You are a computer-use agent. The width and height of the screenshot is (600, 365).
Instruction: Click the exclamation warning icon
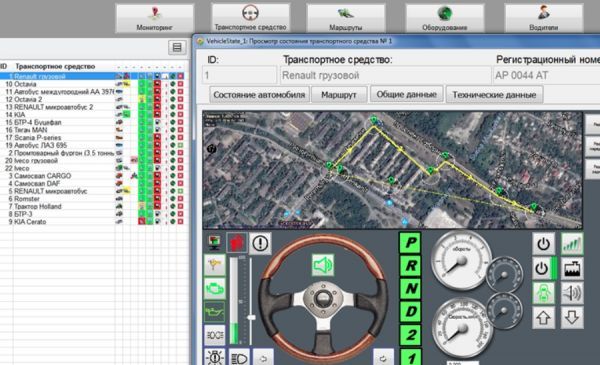(260, 243)
